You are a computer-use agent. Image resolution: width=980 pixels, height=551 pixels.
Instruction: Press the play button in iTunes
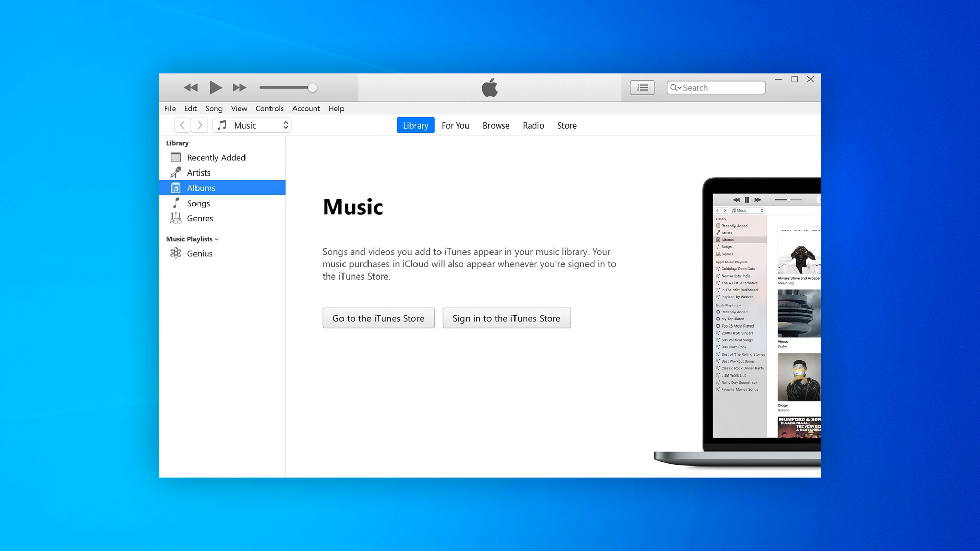pyautogui.click(x=215, y=87)
